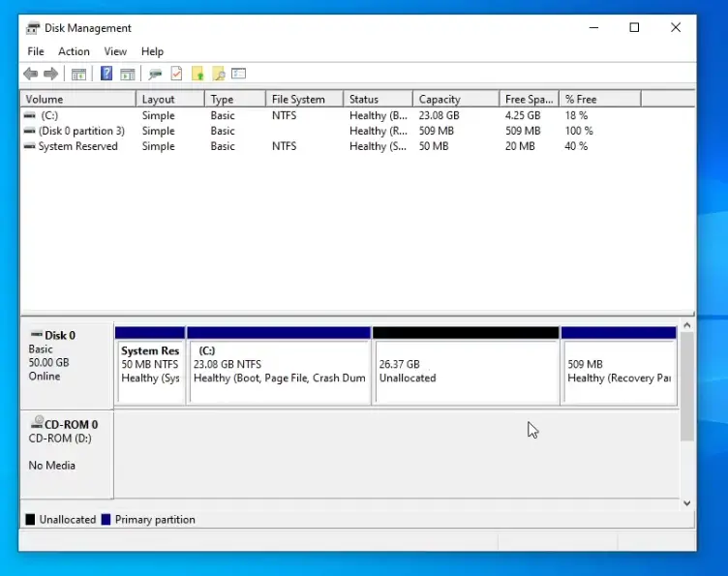Click the 23.08 GB capacity cell
The height and width of the screenshot is (576, 728).
[439, 115]
